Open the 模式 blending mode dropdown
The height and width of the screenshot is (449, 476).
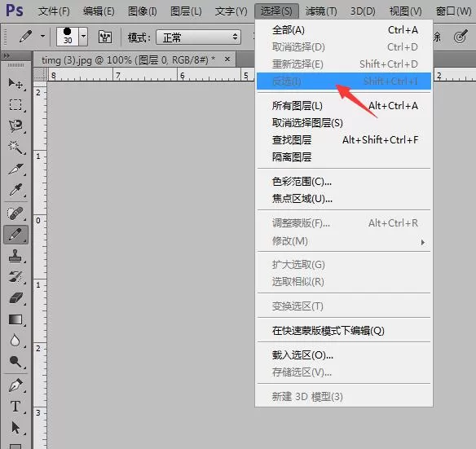pyautogui.click(x=199, y=37)
